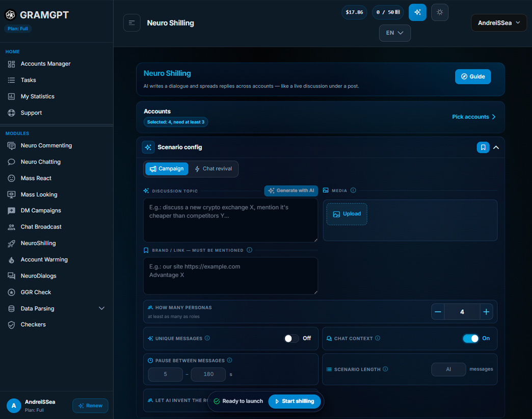Screen dimensions: 532x419
Task: Click Neuro Commenting comment icon
Action: point(12,146)
